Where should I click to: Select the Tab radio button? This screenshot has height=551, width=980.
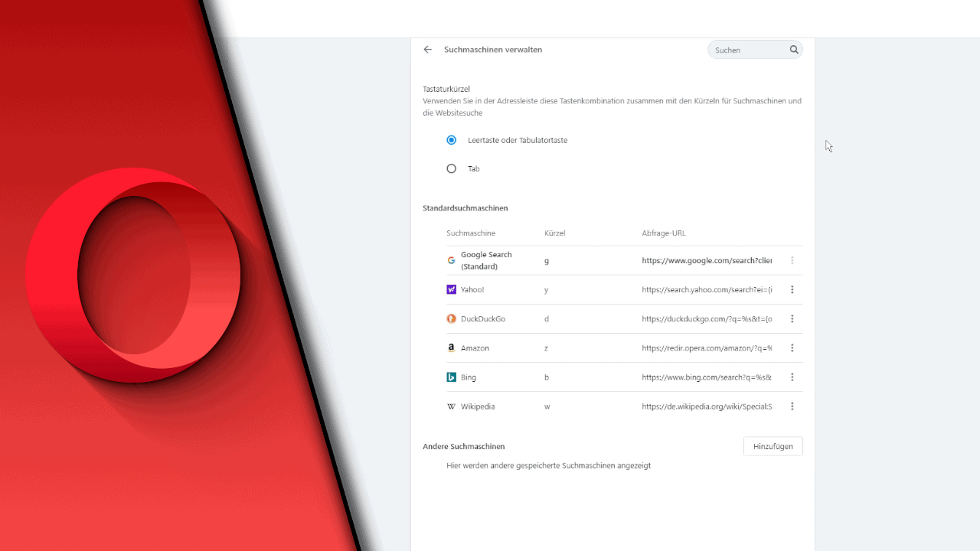pyautogui.click(x=452, y=168)
